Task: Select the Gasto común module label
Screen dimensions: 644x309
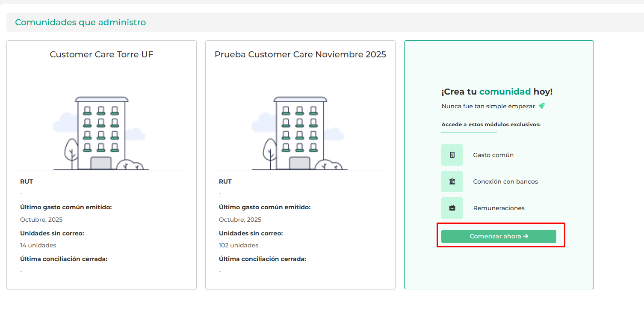Action: pyautogui.click(x=493, y=155)
